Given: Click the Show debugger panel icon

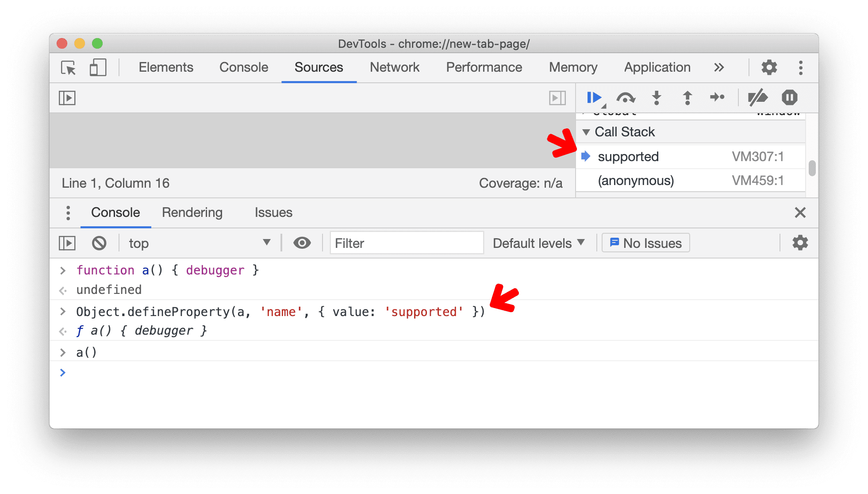Looking at the screenshot, I should tap(557, 98).
